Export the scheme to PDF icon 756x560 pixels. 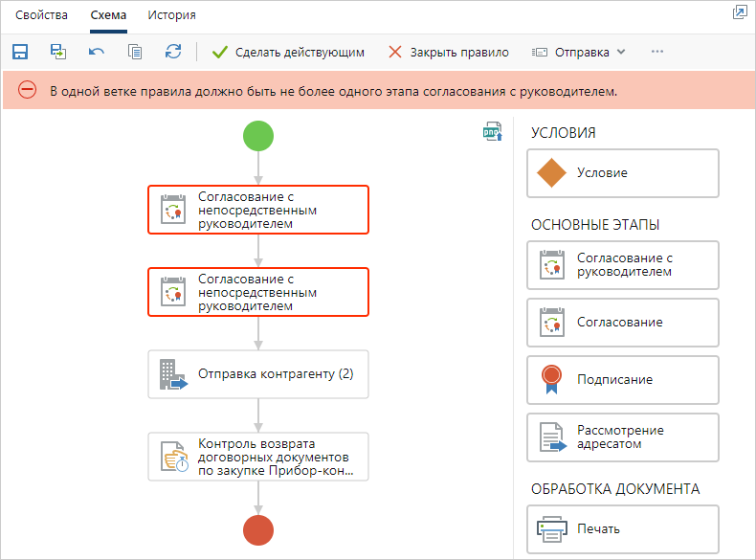pyautogui.click(x=493, y=132)
